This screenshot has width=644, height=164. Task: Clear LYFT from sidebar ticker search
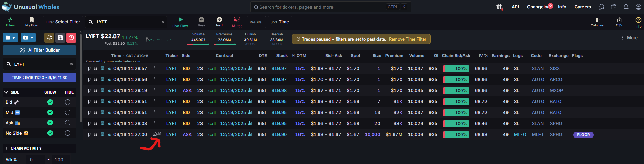[x=72, y=64]
